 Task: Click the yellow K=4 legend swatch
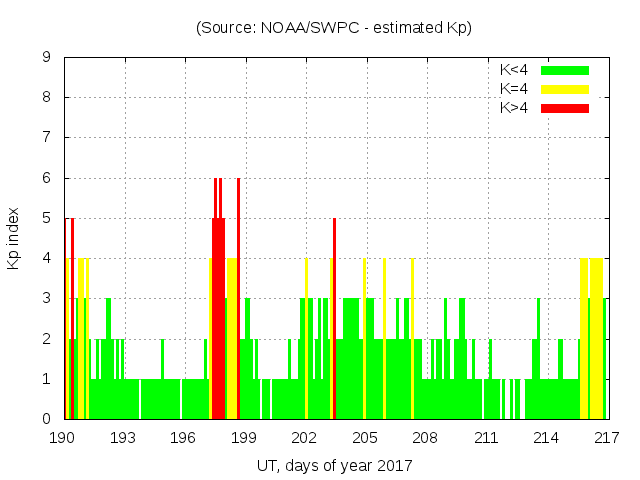pyautogui.click(x=565, y=89)
